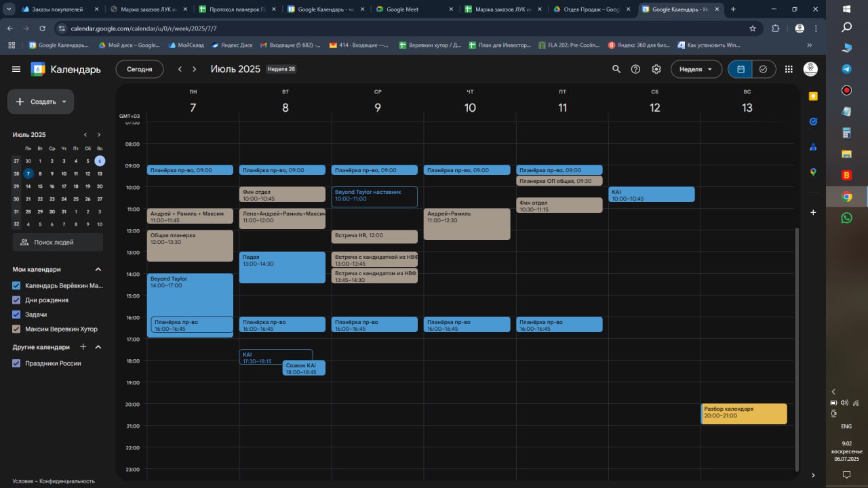The width and height of the screenshot is (868, 488).
Task: Click the Сегодня button
Action: (x=140, y=69)
